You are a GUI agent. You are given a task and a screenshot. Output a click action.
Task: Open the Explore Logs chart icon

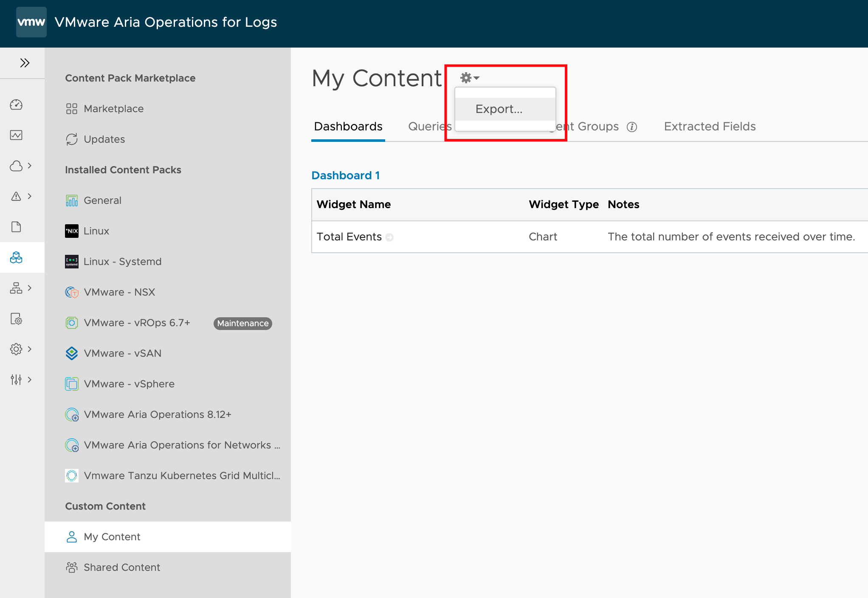coord(16,135)
